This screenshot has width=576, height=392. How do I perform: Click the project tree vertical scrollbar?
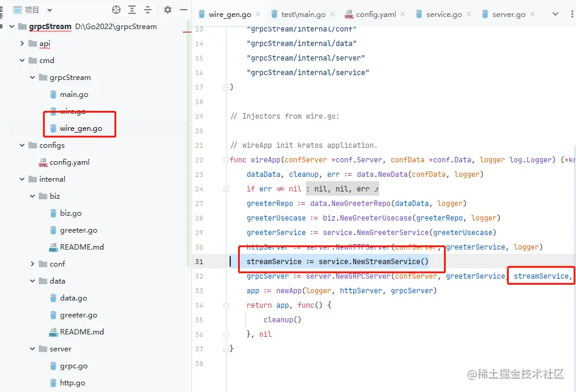(188, 143)
